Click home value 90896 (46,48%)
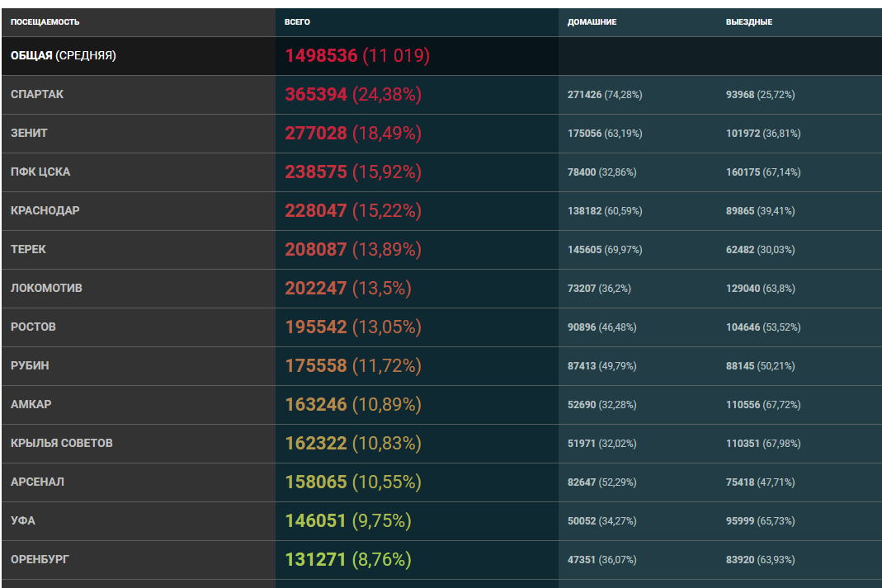Viewport: 882px width, 588px height. pos(601,327)
